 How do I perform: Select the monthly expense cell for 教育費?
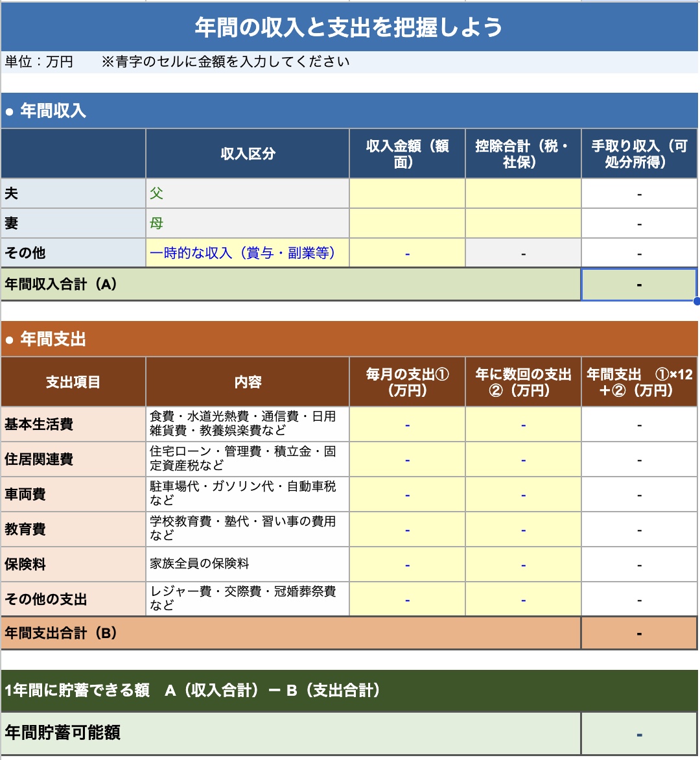[407, 529]
